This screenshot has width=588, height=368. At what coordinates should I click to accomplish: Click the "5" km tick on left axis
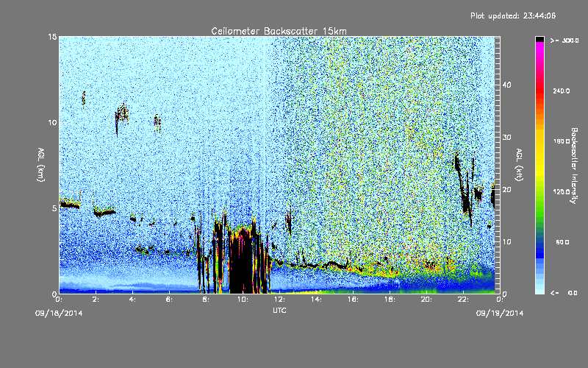coord(54,208)
